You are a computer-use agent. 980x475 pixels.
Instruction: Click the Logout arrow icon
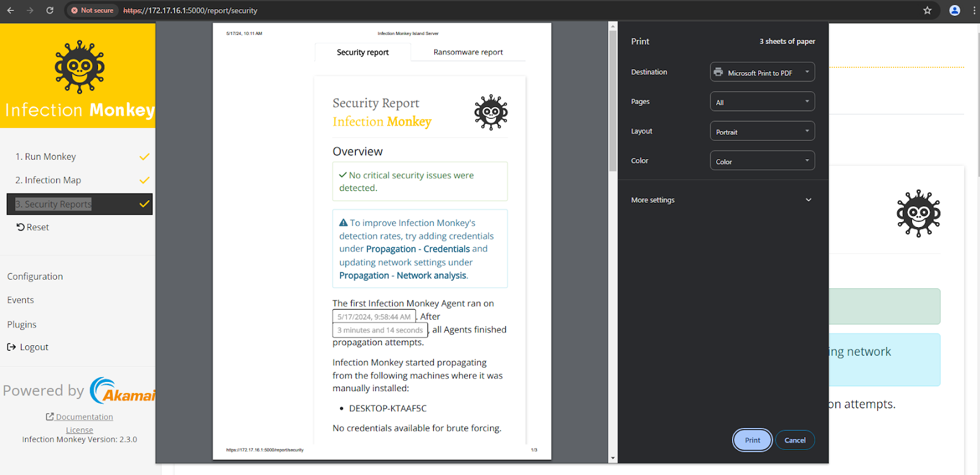pos(12,347)
